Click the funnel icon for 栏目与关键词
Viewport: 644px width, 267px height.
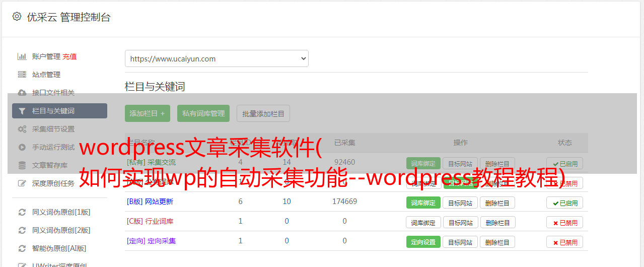(x=22, y=111)
